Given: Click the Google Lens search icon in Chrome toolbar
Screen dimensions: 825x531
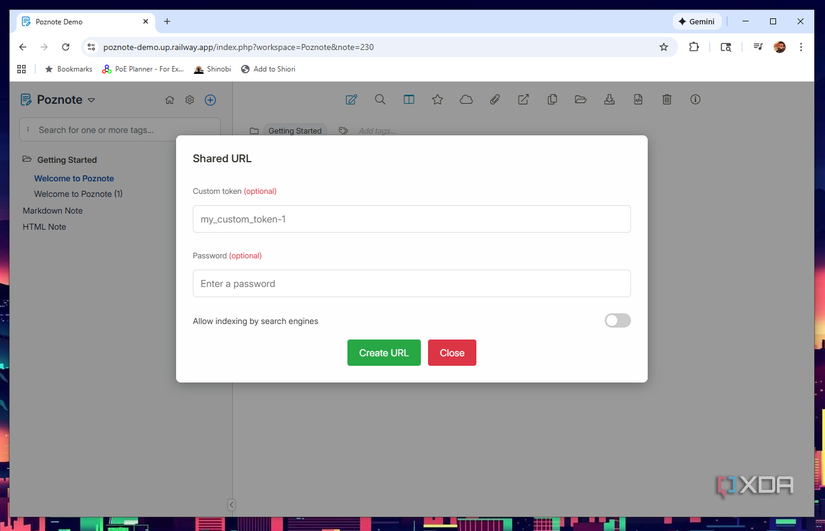Looking at the screenshot, I should tap(726, 47).
